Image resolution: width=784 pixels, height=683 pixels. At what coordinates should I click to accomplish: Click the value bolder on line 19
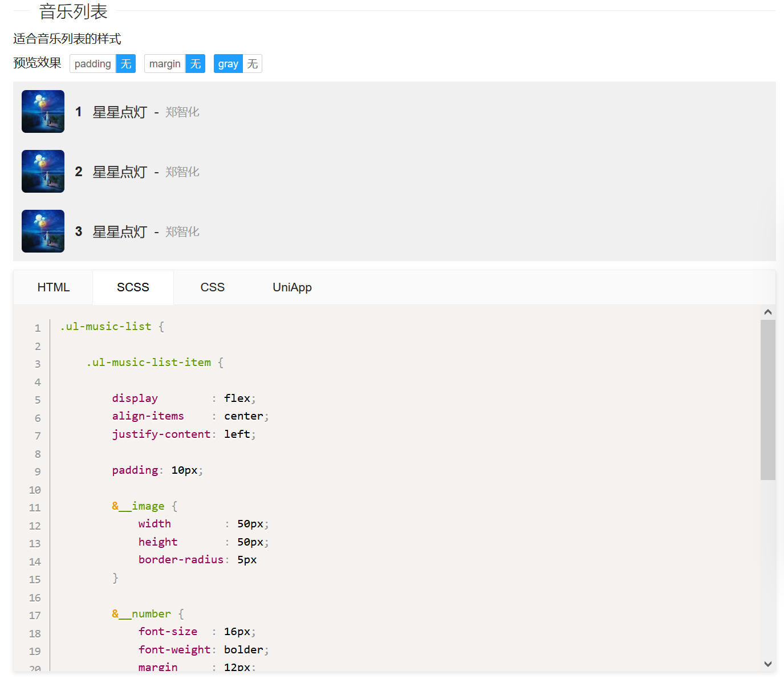(x=244, y=650)
